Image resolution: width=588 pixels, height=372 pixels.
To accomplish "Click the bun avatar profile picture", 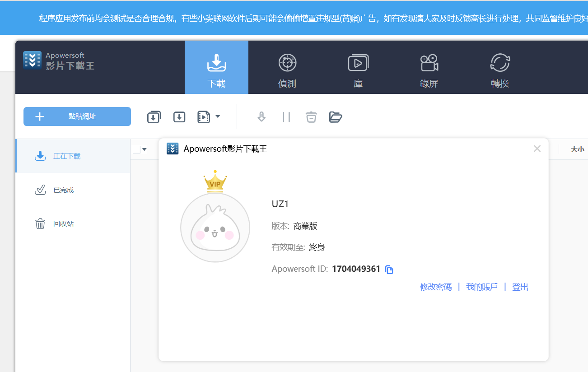I will coord(215,228).
